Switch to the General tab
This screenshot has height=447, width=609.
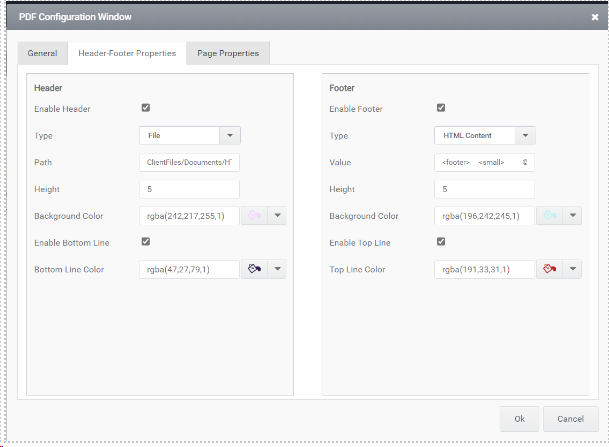tap(42, 53)
